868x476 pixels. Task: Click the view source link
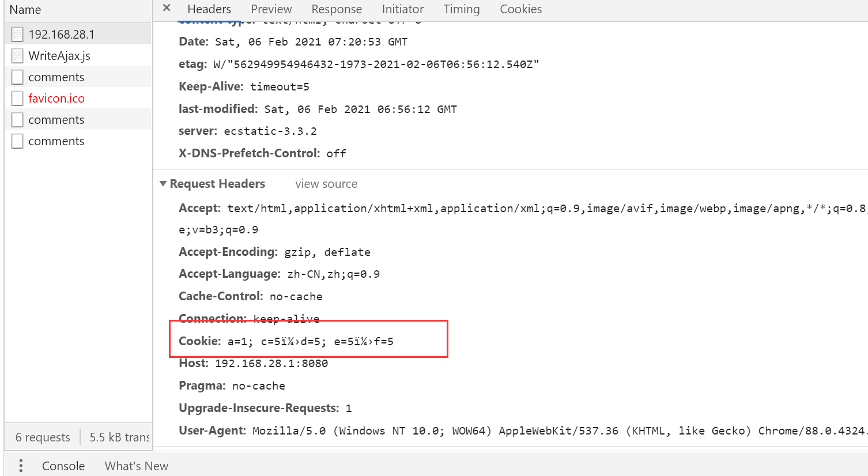326,184
